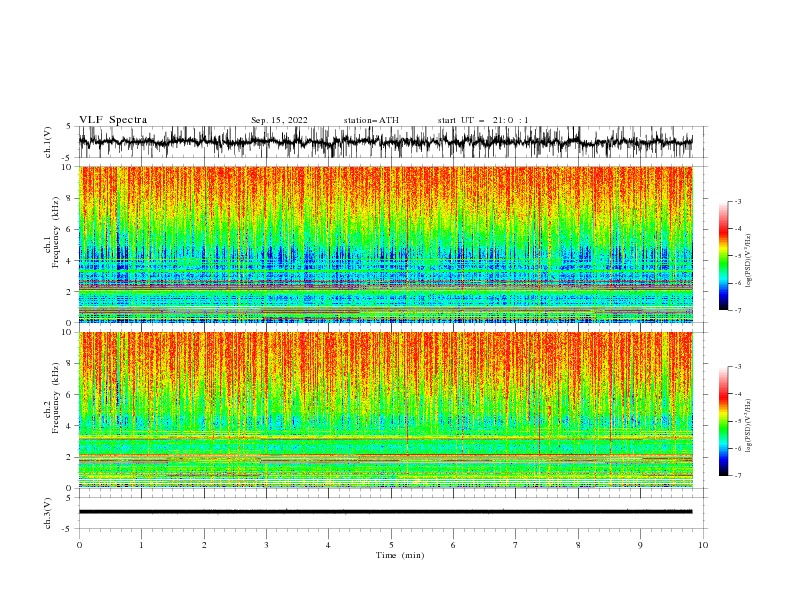Click the ch.2 spectrogram plot

(x=386, y=410)
